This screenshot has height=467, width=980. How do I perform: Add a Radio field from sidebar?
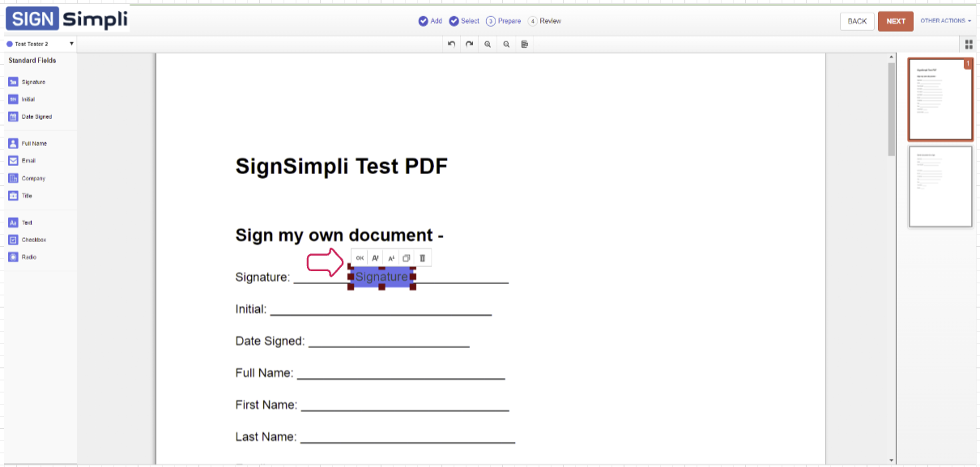click(x=28, y=257)
